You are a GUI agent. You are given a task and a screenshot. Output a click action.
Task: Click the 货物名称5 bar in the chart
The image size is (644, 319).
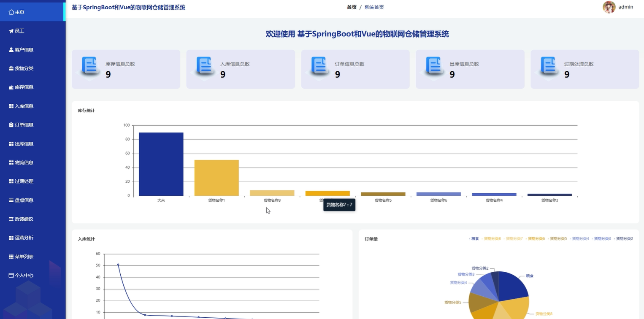click(x=383, y=194)
